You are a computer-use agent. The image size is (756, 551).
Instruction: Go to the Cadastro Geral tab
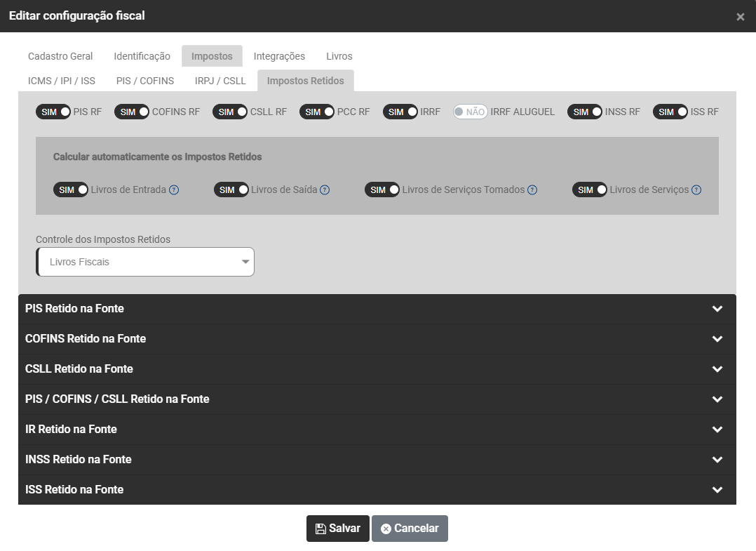[60, 56]
